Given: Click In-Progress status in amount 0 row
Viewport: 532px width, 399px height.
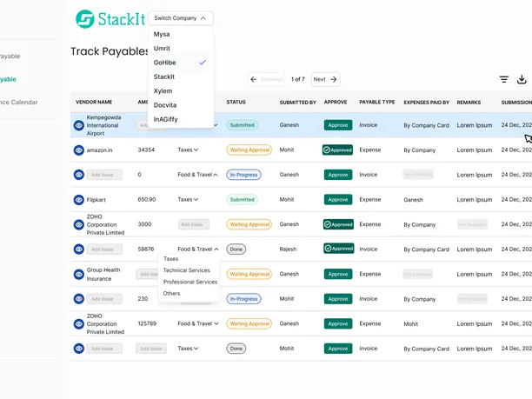Looking at the screenshot, I should pyautogui.click(x=243, y=175).
